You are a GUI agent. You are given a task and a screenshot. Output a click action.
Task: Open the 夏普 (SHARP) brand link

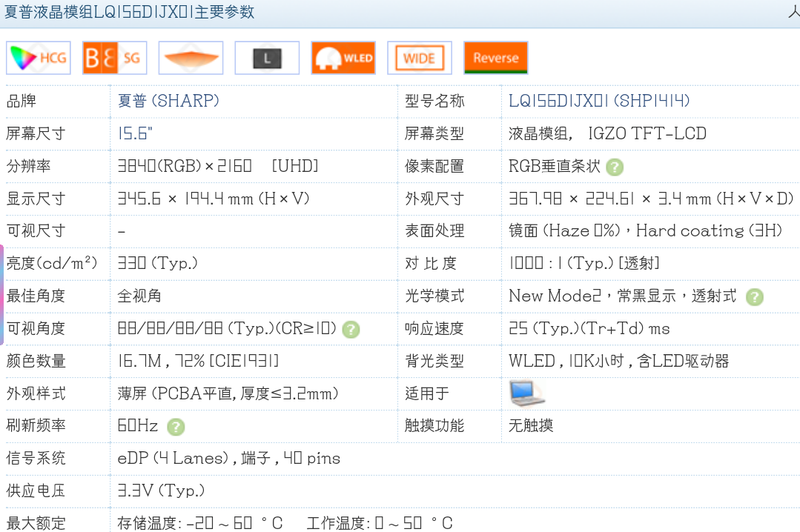click(168, 101)
